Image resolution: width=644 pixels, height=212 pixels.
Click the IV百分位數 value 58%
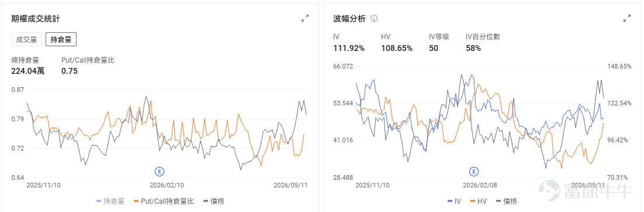tap(473, 48)
